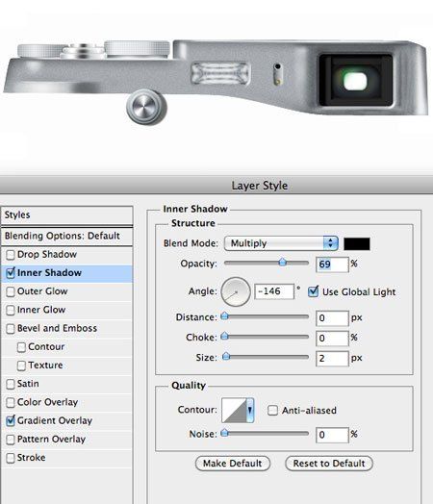Tick the Texture sub-option checkbox

coord(21,365)
